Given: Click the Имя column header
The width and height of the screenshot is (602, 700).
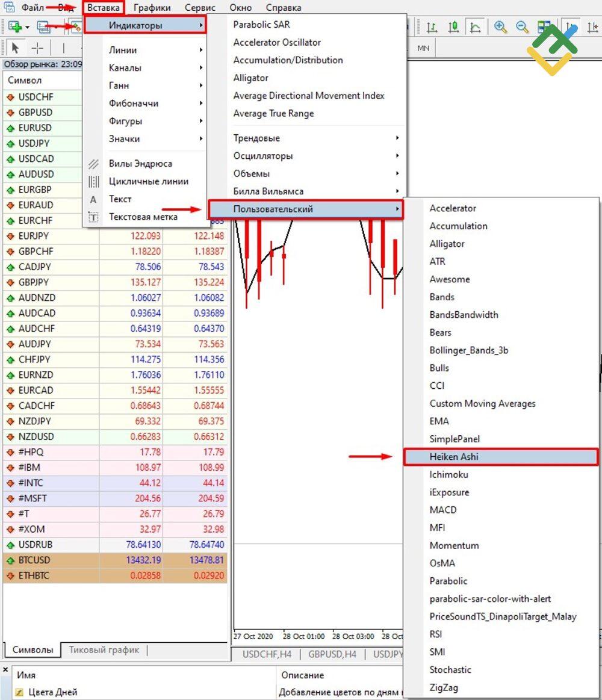Looking at the screenshot, I should 26,675.
